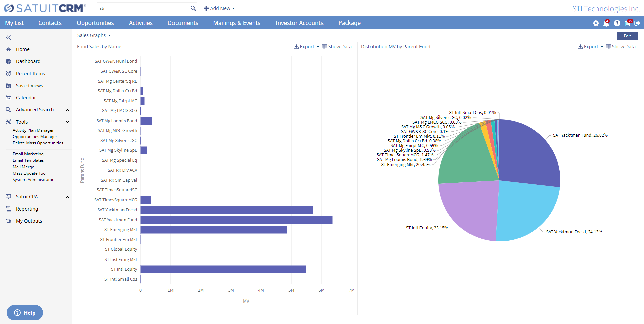Open Delete Mass Opportunities link
Screen dimensions: 644x324
coord(38,143)
